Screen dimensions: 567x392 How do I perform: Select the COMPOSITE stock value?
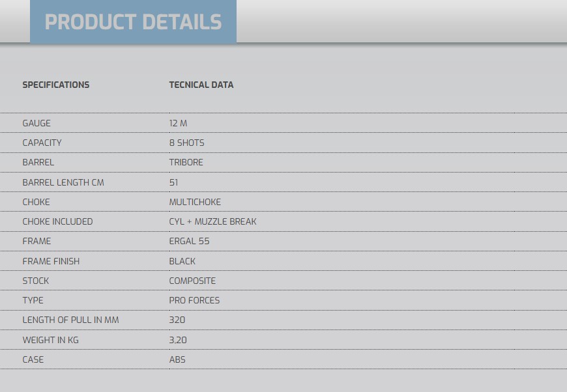point(192,281)
